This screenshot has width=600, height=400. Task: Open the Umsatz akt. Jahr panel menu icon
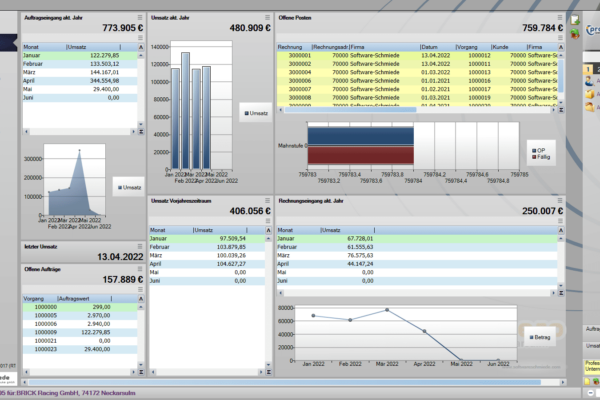coord(268,18)
